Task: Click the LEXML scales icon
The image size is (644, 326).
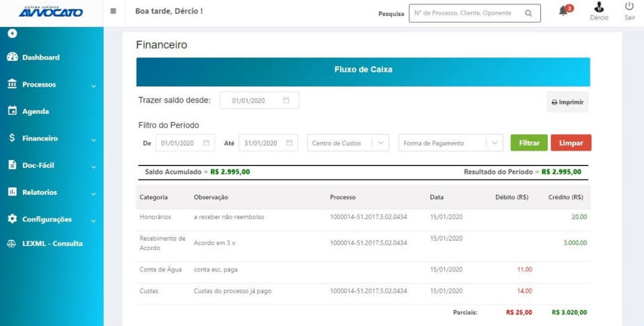Action: (12, 243)
